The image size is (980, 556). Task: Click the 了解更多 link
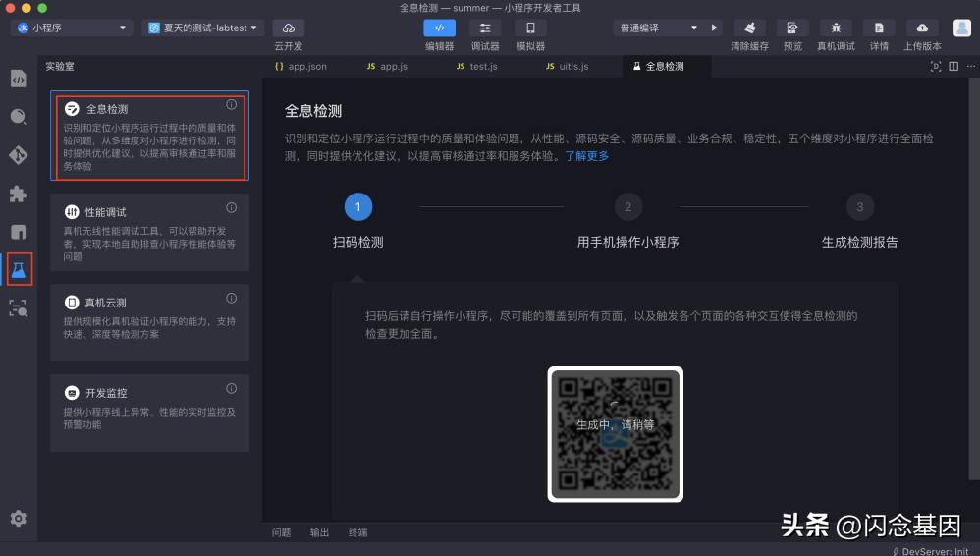pos(587,156)
